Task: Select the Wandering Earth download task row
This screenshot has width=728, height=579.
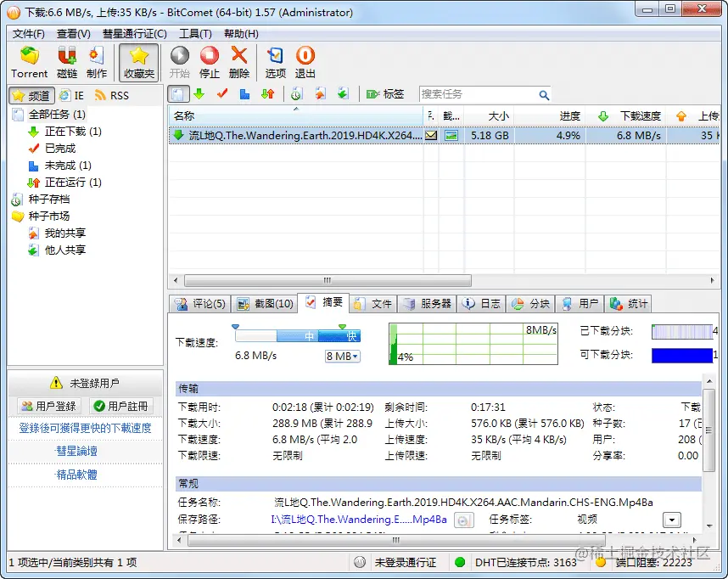Action: point(444,135)
